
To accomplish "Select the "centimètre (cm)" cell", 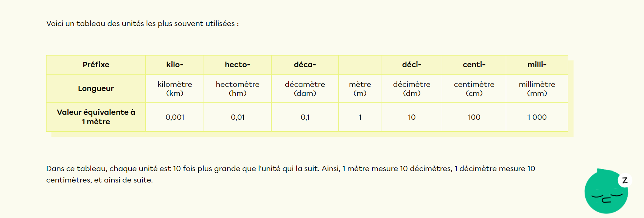I will point(474,88).
